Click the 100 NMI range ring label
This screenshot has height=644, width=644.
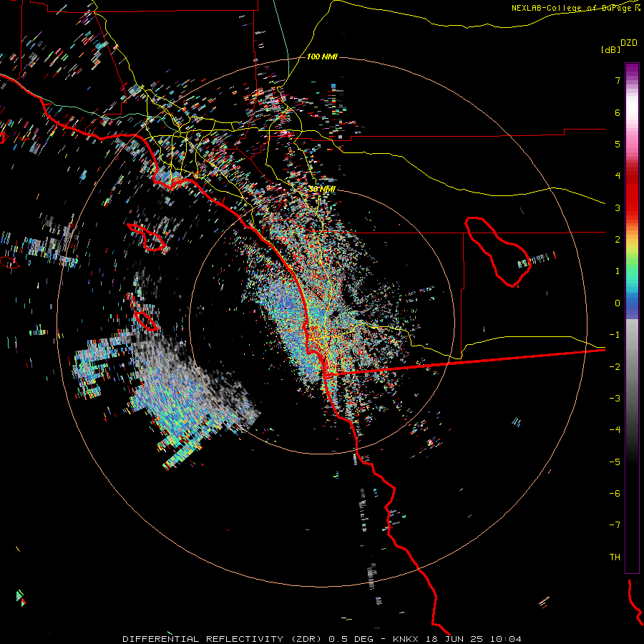(322, 57)
